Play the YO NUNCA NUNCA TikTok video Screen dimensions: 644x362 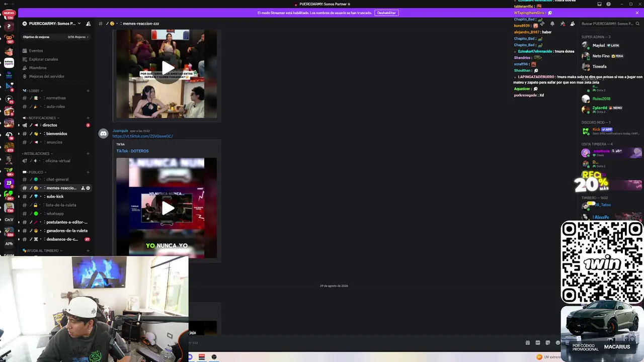pyautogui.click(x=168, y=208)
